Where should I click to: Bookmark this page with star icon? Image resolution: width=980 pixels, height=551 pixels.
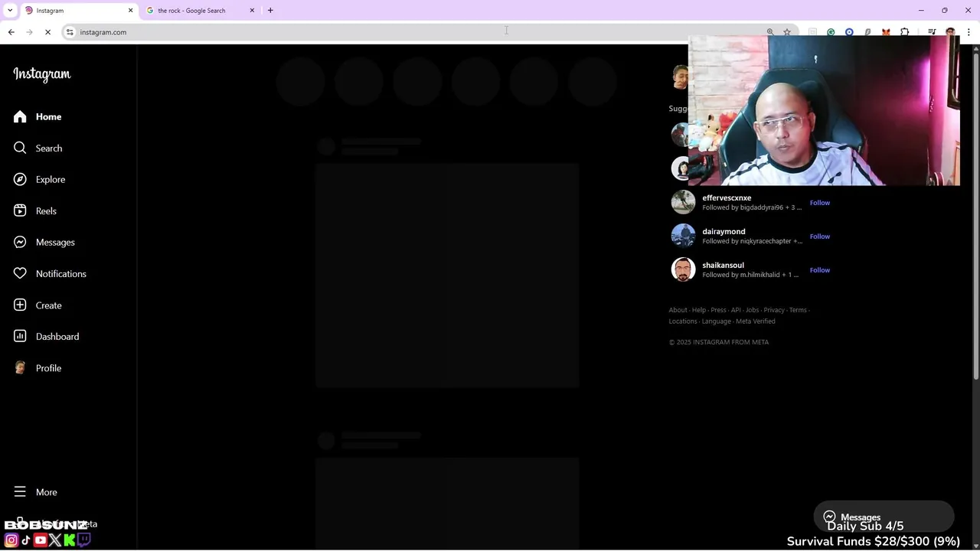tap(787, 32)
